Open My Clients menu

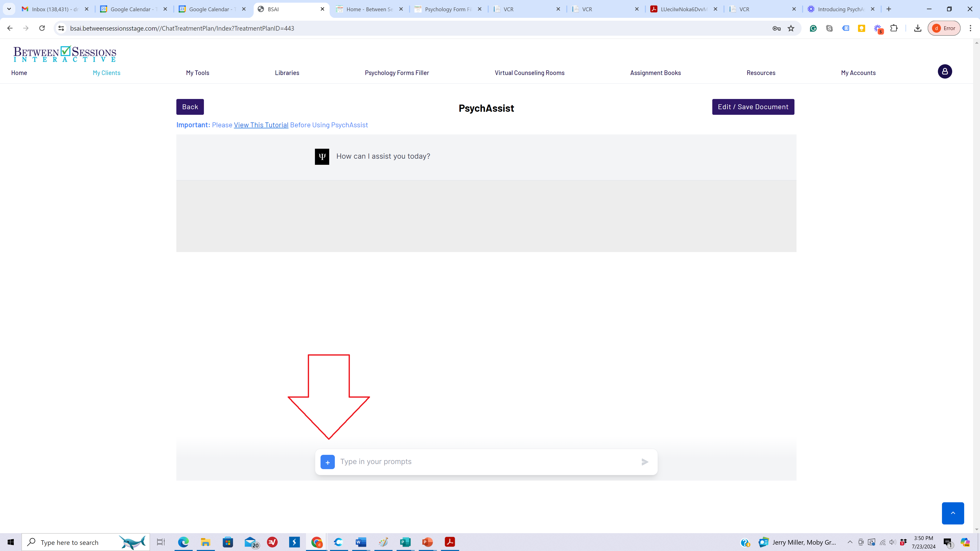[x=106, y=73]
